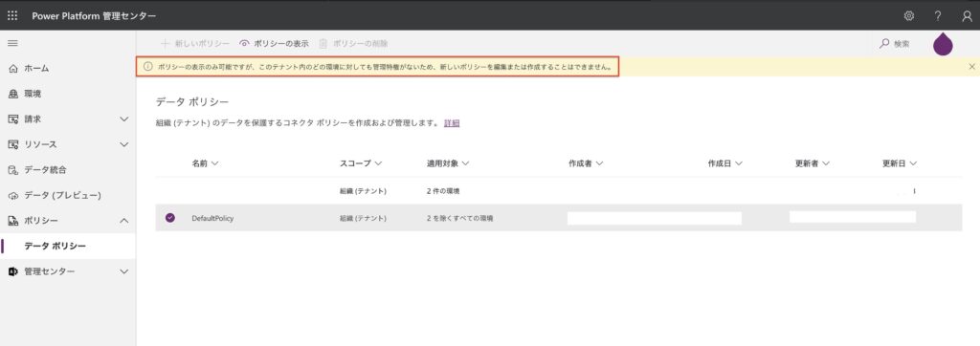Viewport: 980px width, 346px height.
Task: Click the データ ポリシー page heading
Action: pyautogui.click(x=191, y=101)
